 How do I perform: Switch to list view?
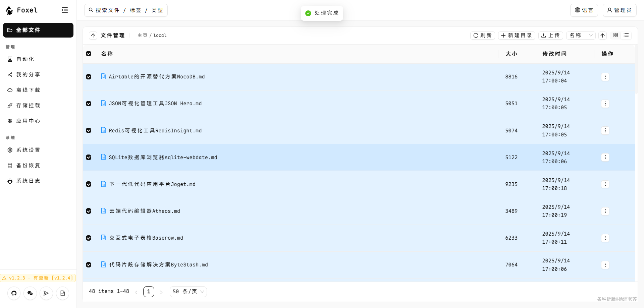[626, 35]
